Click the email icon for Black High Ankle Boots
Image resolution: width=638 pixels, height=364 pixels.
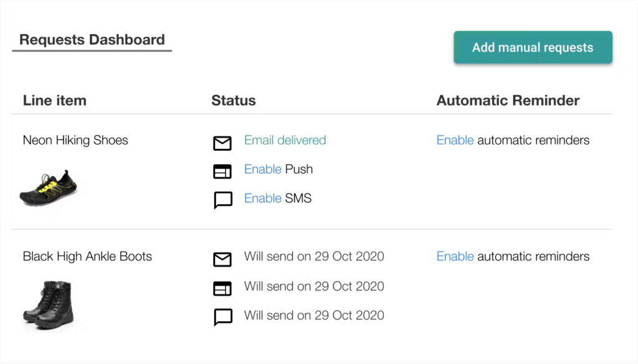222,259
